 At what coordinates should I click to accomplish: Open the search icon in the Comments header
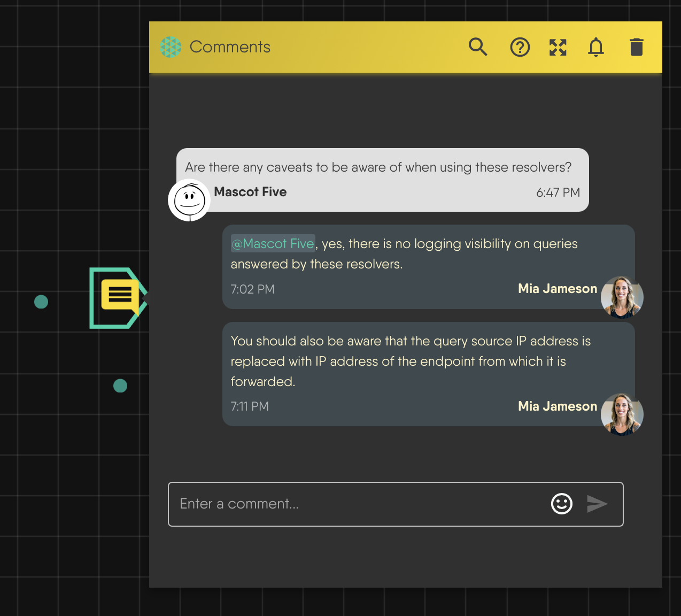[478, 47]
